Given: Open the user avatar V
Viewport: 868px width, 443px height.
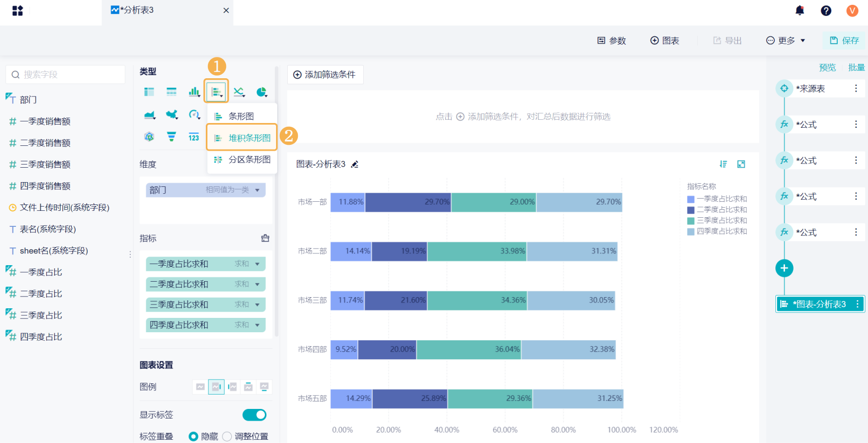Looking at the screenshot, I should [x=852, y=11].
